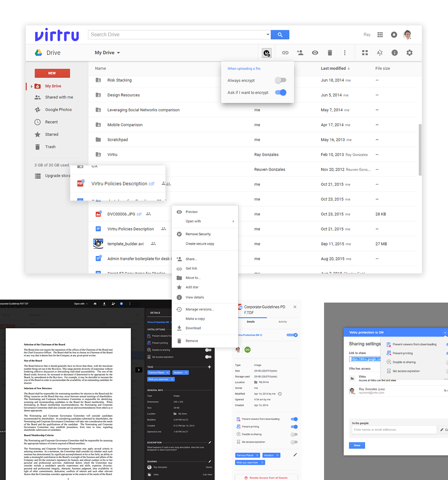The height and width of the screenshot is (480, 448).
Task: Toggle Disable re-sharing in dark panel
Action: click(x=208, y=350)
